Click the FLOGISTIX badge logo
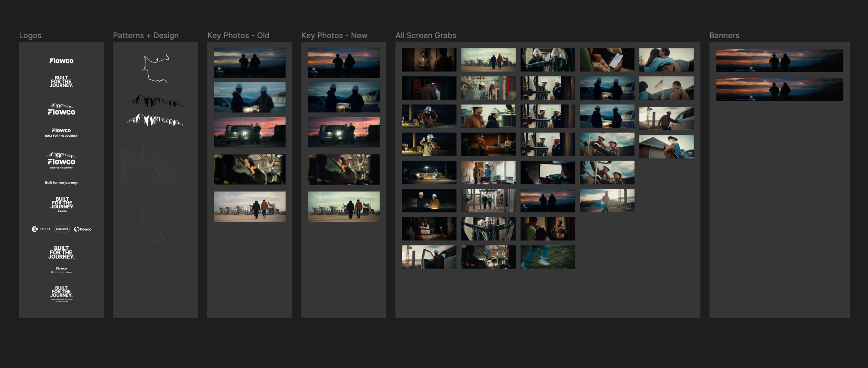Image resolution: width=868 pixels, height=368 pixels. [x=62, y=229]
